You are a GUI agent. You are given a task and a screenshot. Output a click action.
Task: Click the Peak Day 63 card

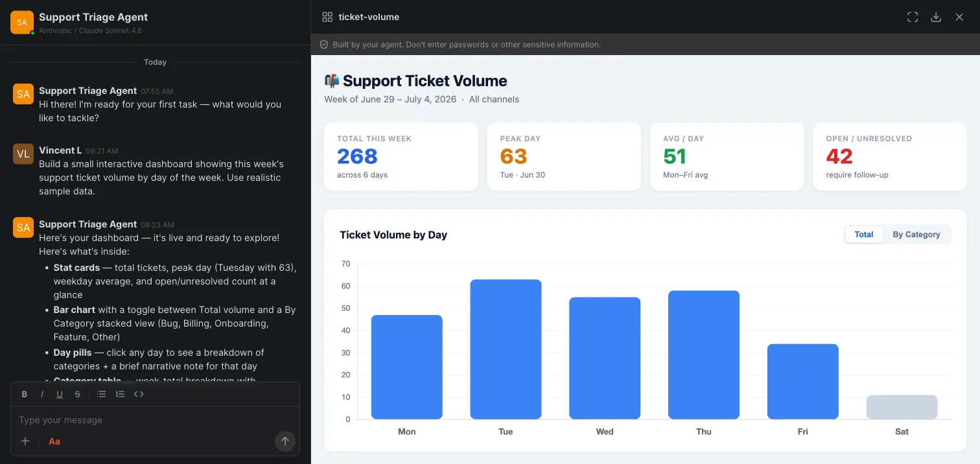[564, 157]
